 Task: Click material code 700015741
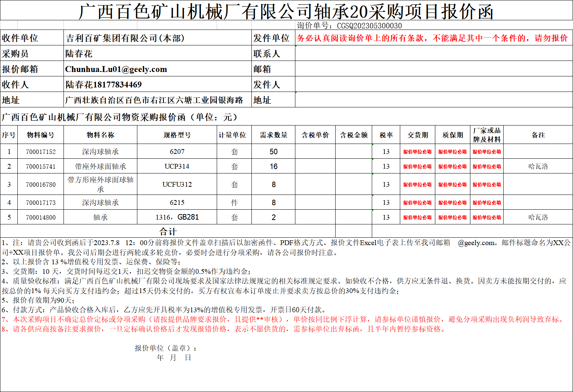point(41,166)
